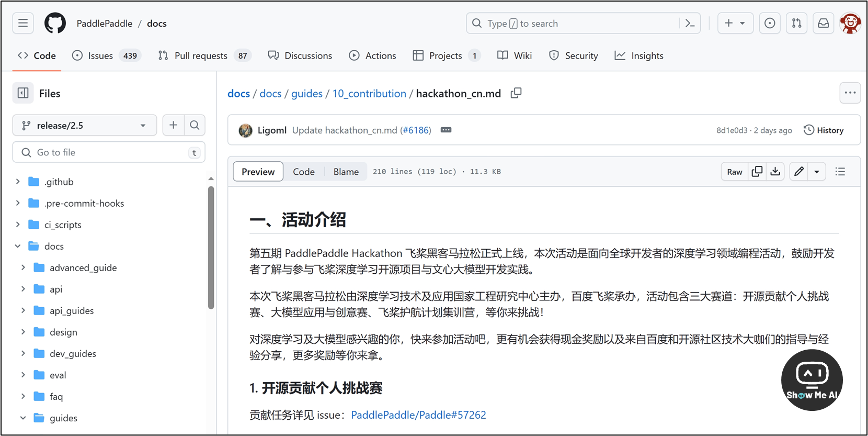Open the repository Code tab
This screenshot has width=868, height=436.
(37, 55)
